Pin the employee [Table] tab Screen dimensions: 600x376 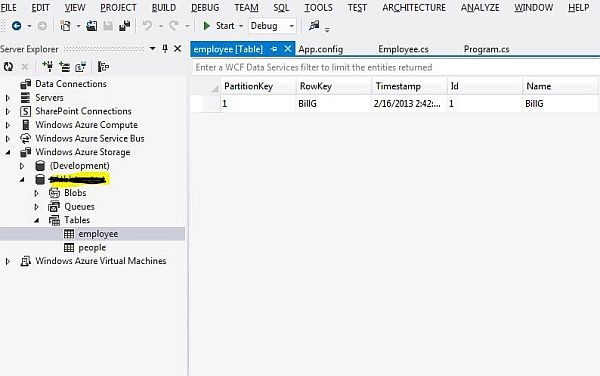(274, 49)
